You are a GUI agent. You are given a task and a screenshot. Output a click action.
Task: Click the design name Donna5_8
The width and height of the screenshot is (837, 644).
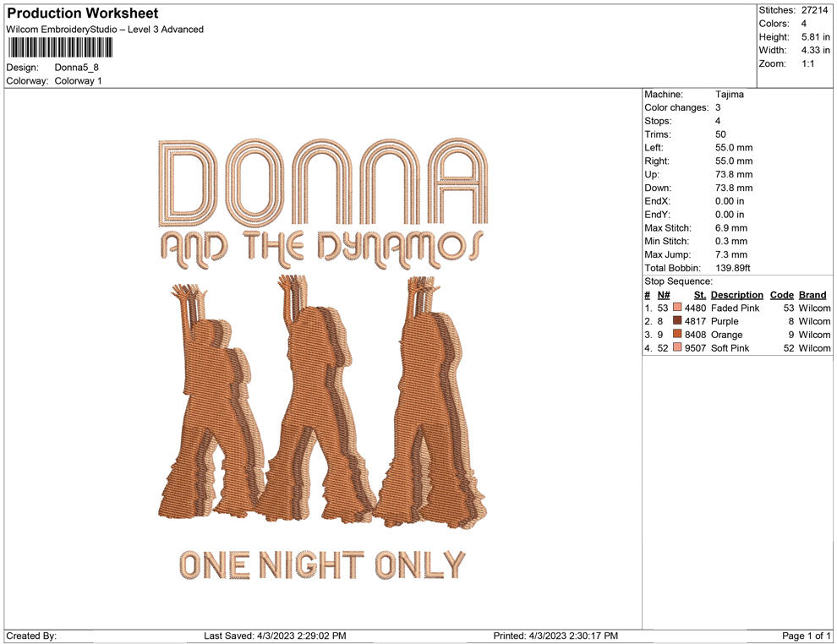click(x=76, y=68)
